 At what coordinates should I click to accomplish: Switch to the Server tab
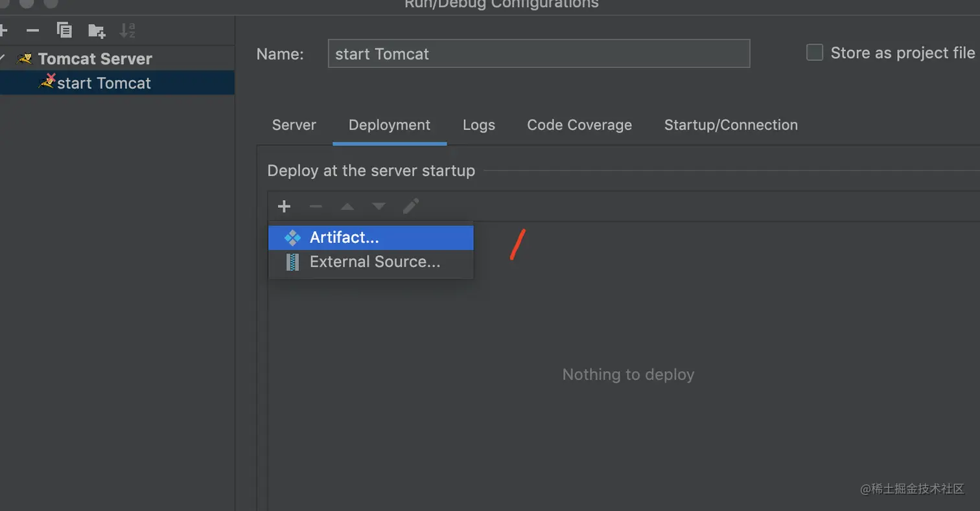[x=294, y=125]
